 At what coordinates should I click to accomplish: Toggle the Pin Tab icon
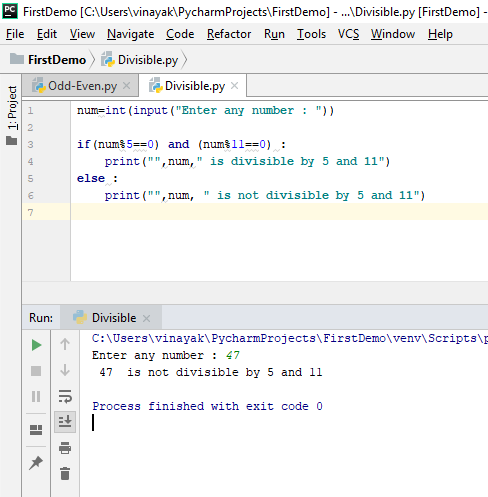click(36, 463)
